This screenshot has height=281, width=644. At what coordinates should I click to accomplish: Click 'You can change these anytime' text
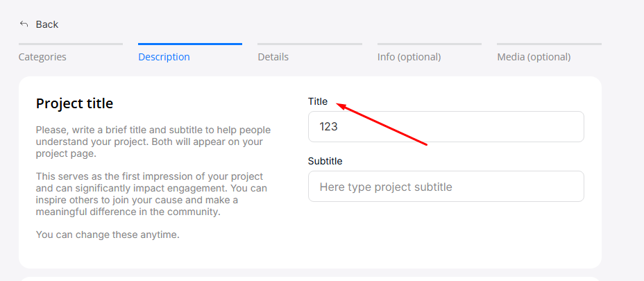(x=108, y=235)
